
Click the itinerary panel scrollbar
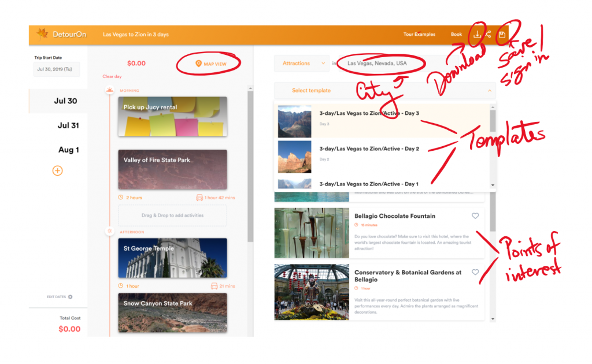pyautogui.click(x=250, y=166)
